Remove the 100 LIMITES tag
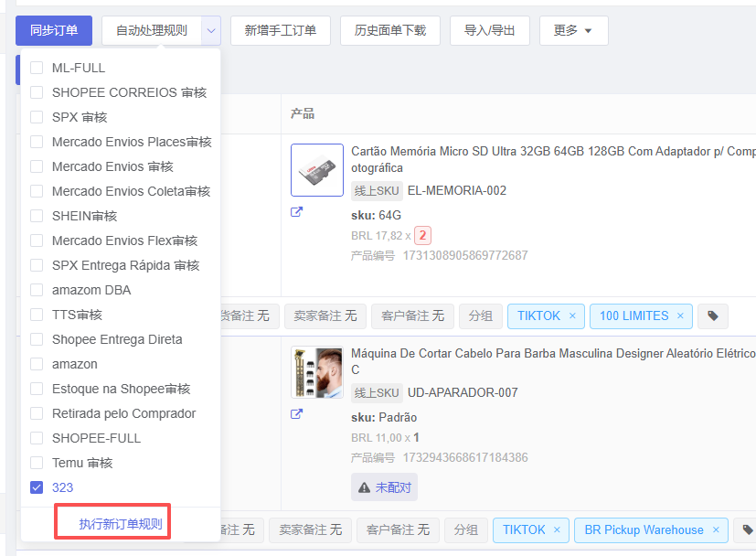Viewport: 756px width, 556px height. (x=680, y=316)
